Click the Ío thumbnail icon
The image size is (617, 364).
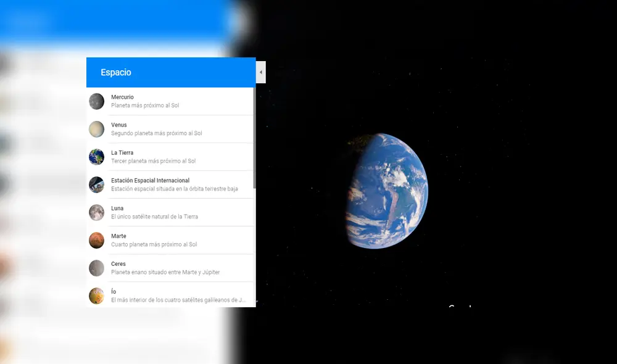97,295
